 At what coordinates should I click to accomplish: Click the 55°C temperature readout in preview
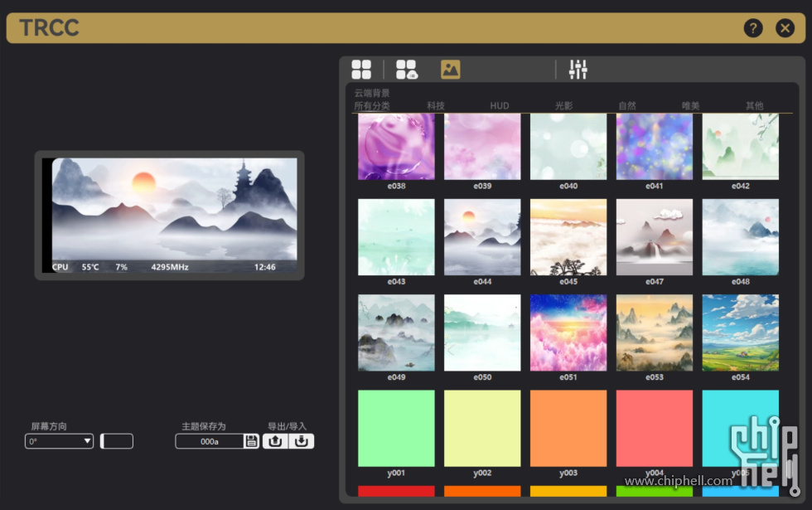coord(90,267)
